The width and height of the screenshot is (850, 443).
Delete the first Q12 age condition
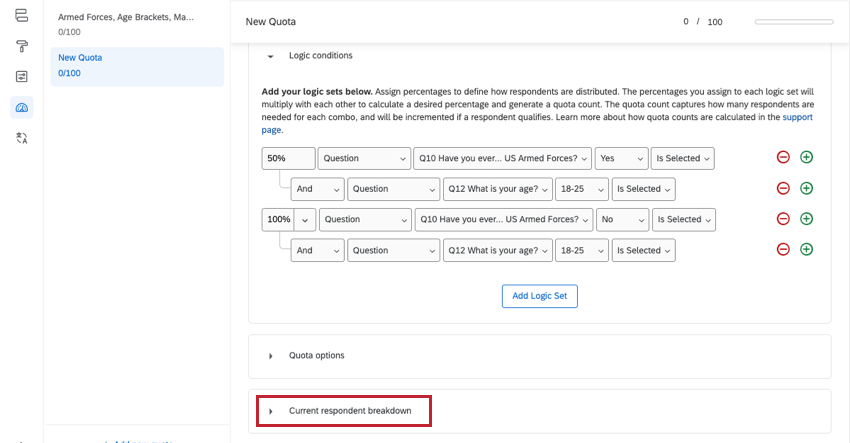[x=783, y=189]
